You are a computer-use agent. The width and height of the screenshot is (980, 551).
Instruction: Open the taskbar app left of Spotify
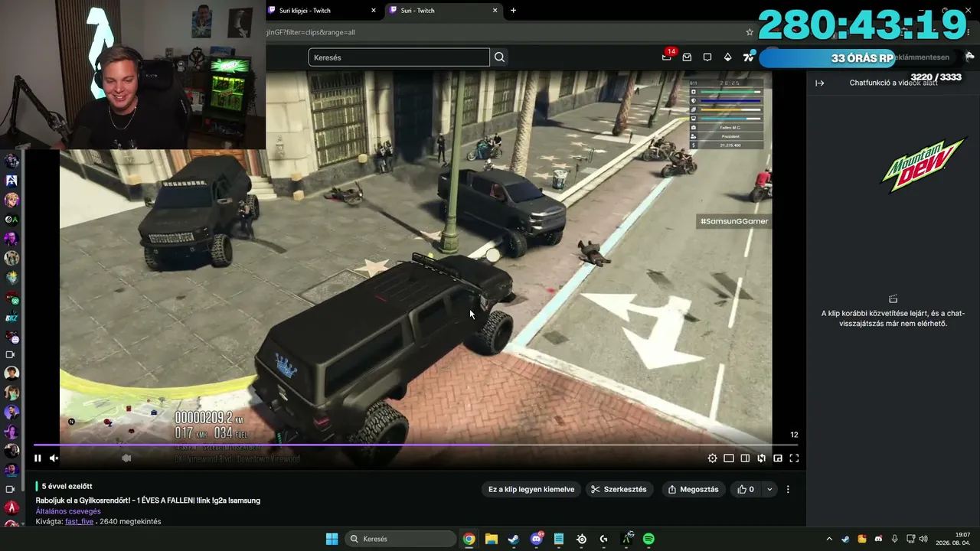[627, 538]
